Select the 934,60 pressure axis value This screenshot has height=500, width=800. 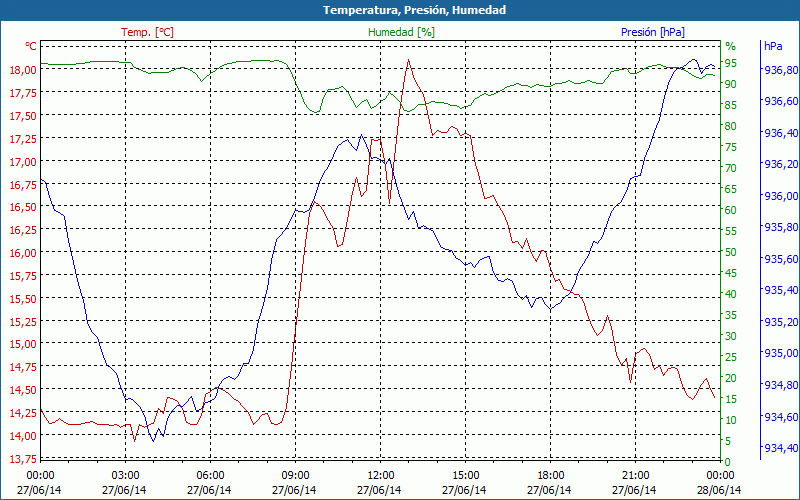point(779,417)
